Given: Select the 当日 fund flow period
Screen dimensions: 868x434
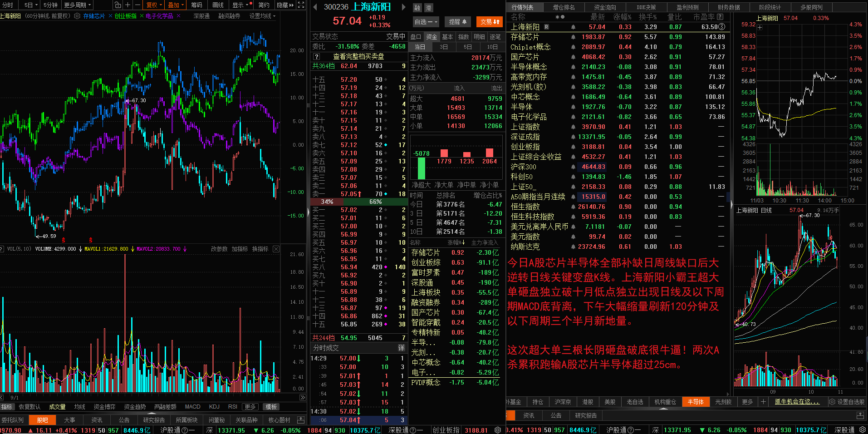Looking at the screenshot, I should click(x=420, y=47).
